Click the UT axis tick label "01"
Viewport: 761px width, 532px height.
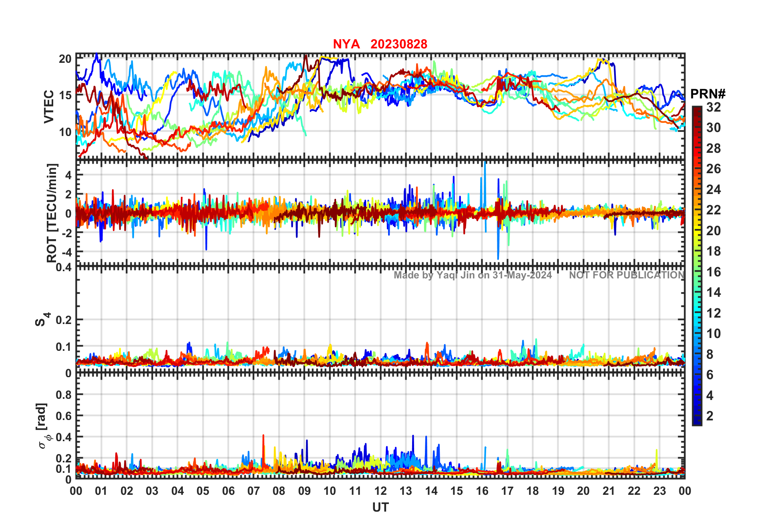[x=101, y=491]
